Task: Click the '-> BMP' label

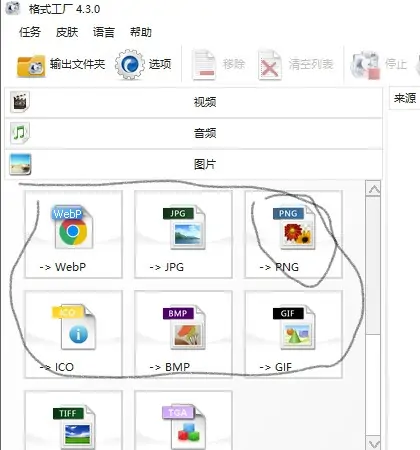Action: [170, 367]
